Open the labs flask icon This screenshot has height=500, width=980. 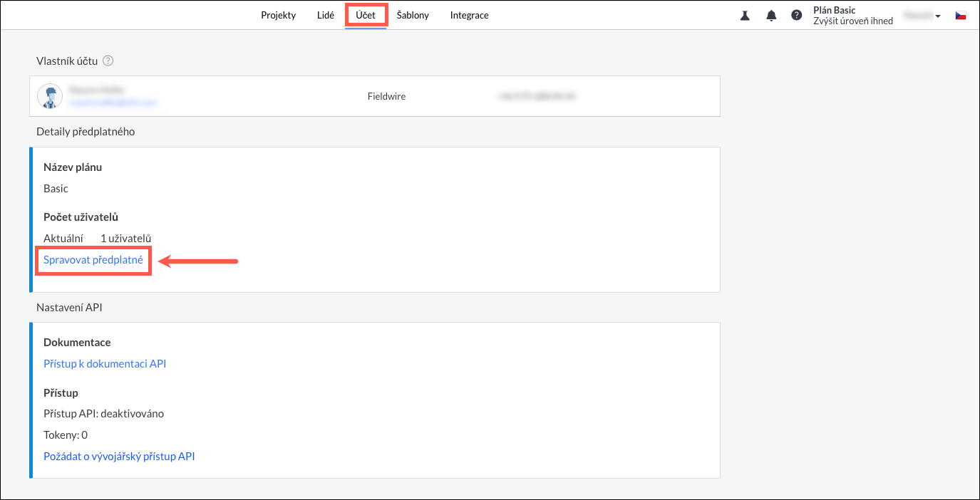tap(745, 16)
